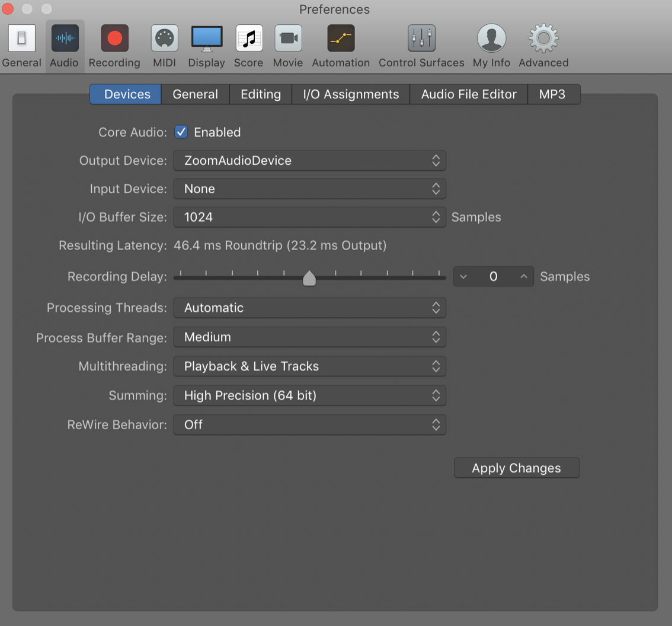Viewport: 672px width, 626px height.
Task: Switch to the MP3 tab
Action: 553,94
